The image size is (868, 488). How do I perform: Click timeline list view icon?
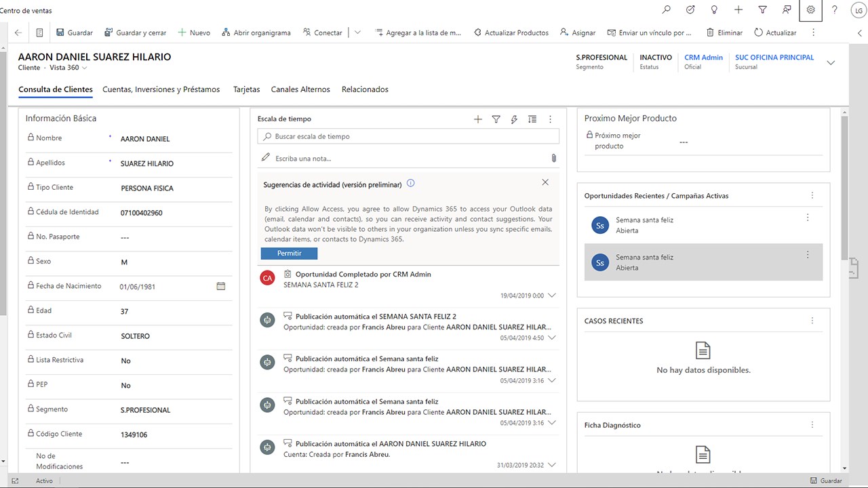(x=532, y=119)
